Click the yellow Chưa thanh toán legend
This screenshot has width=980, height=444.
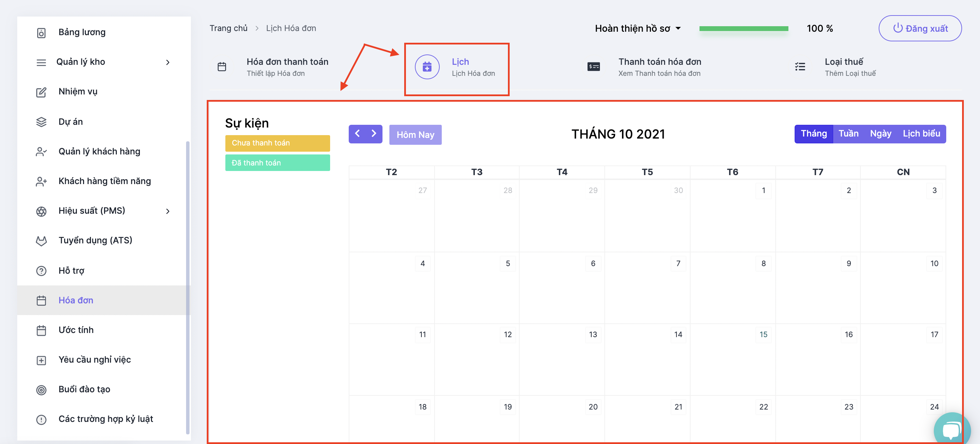(x=277, y=143)
